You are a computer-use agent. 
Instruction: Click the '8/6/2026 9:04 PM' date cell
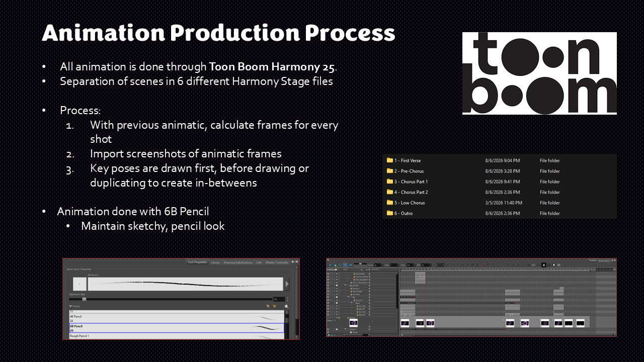click(503, 160)
